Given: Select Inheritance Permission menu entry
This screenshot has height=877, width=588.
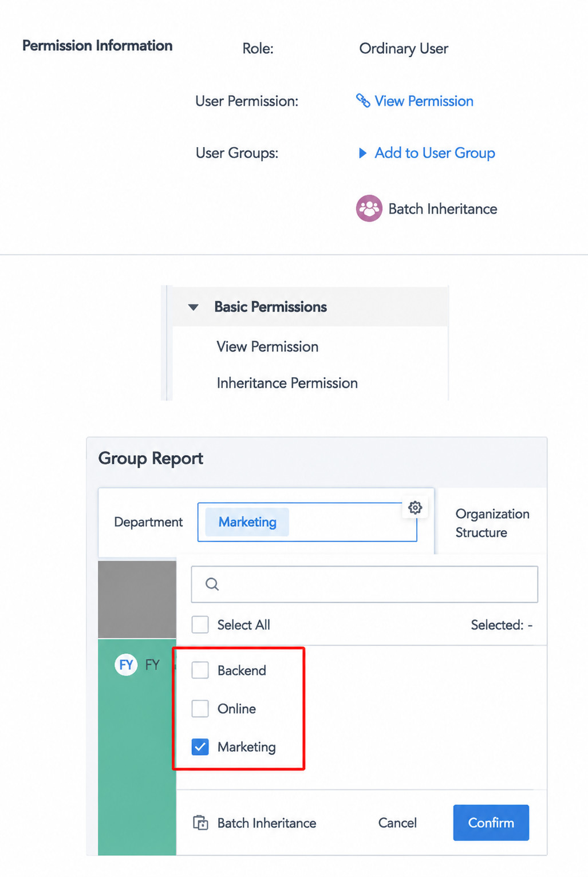Looking at the screenshot, I should tap(287, 383).
